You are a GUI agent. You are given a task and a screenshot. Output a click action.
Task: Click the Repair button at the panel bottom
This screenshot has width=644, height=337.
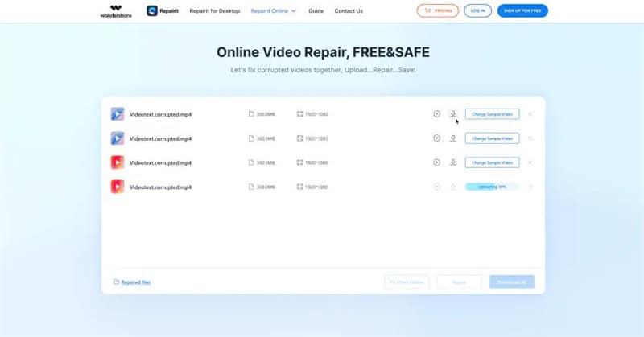(x=459, y=282)
